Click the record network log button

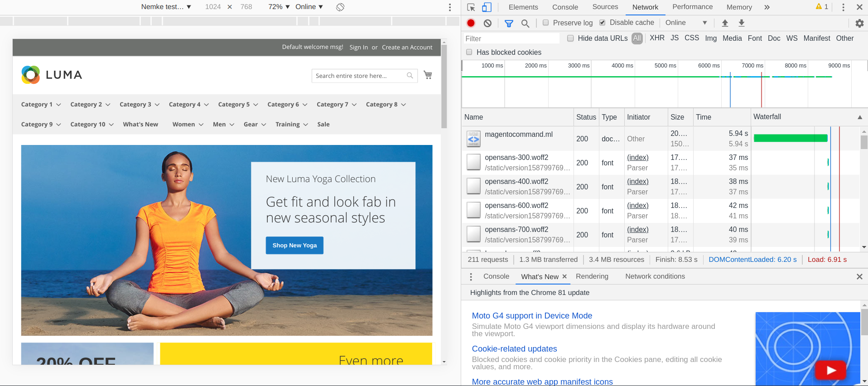tap(471, 23)
